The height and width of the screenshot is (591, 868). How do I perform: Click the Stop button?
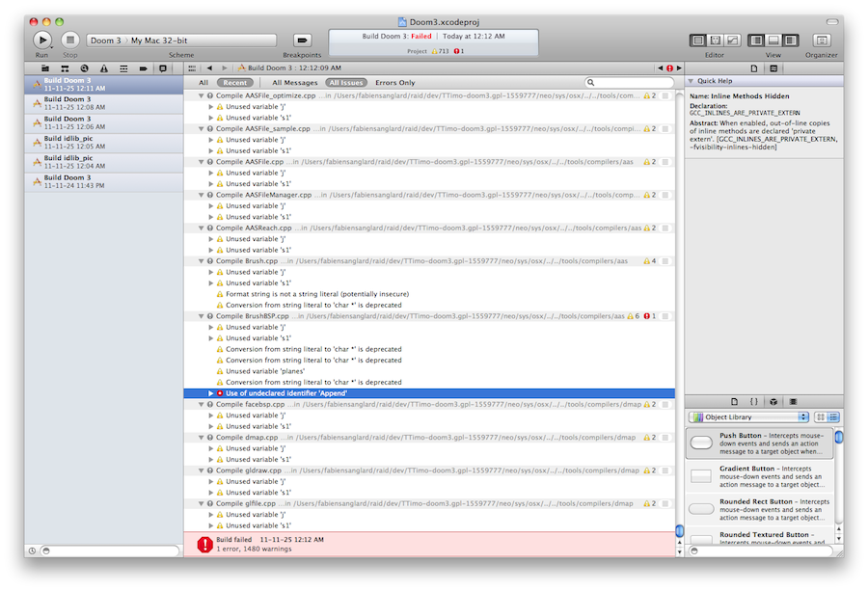pos(69,40)
